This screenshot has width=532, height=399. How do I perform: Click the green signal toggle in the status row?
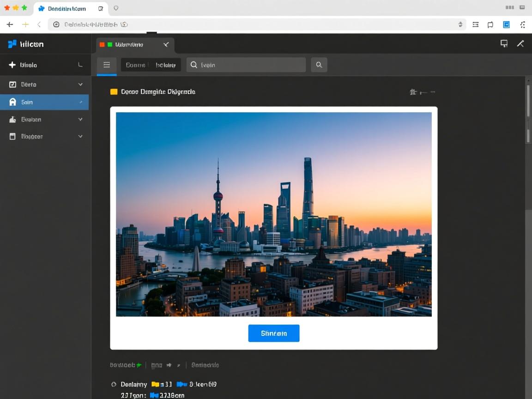(x=138, y=364)
